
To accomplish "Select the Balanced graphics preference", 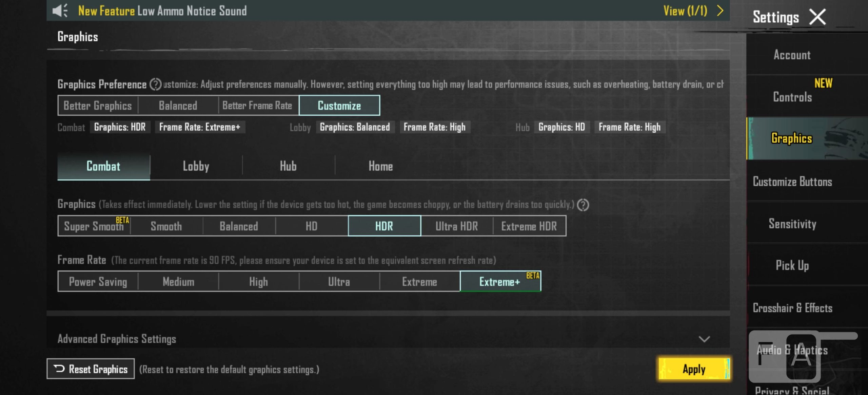I will click(x=178, y=106).
